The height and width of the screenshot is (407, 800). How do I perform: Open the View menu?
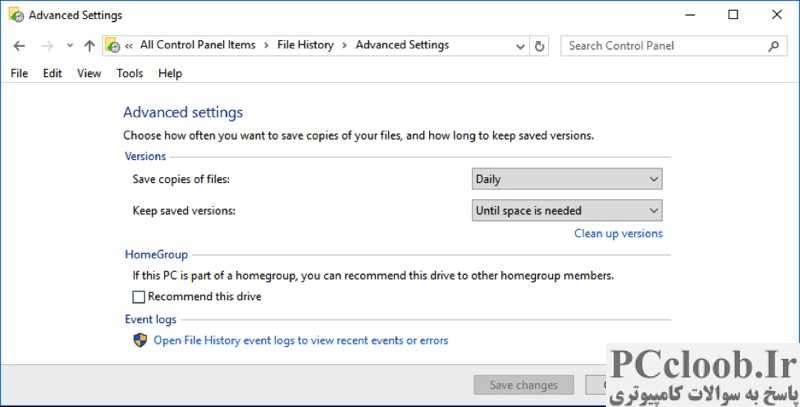pyautogui.click(x=89, y=73)
